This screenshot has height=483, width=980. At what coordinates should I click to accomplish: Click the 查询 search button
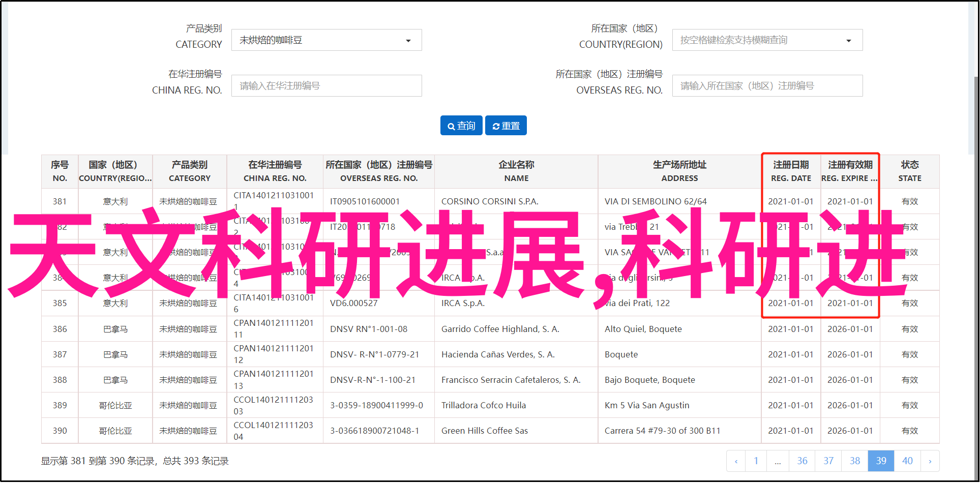pyautogui.click(x=461, y=126)
